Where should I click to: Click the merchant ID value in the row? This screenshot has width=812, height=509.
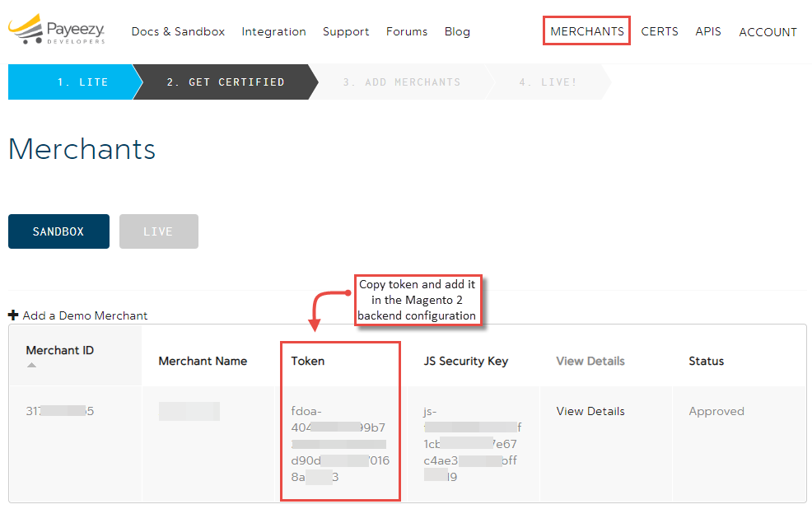[x=59, y=411]
